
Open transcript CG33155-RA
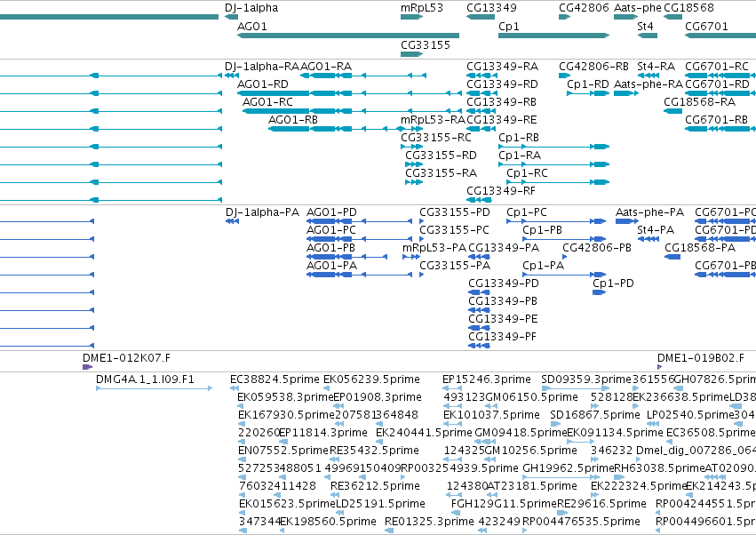coord(414,182)
